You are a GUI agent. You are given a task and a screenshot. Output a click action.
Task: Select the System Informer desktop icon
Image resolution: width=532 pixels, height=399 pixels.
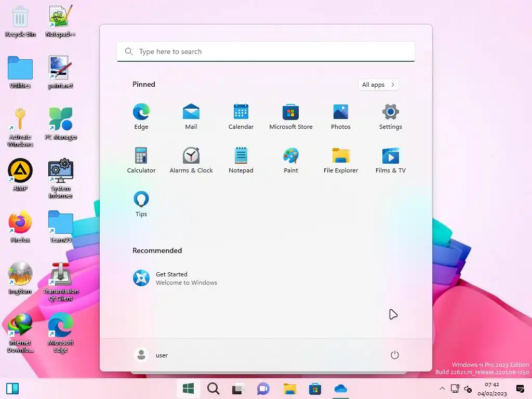pos(60,179)
